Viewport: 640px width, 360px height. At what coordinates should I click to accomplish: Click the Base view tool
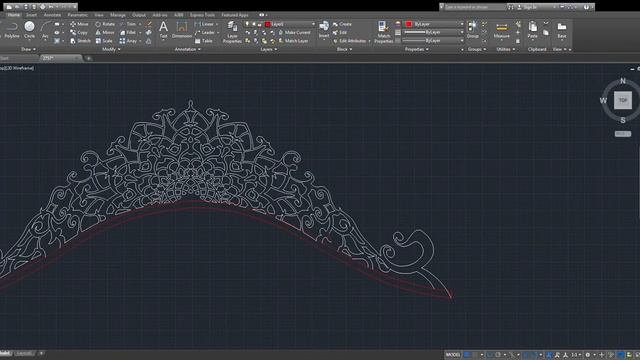point(562,30)
